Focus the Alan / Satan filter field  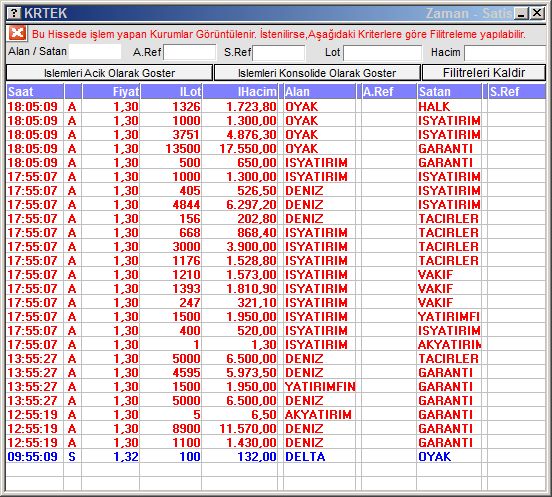coord(95,52)
